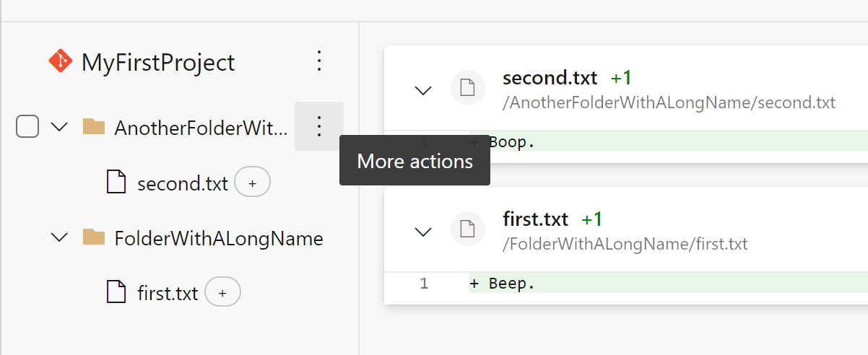Collapse the second.txt diff panel
The width and height of the screenshot is (868, 355).
coord(423,90)
